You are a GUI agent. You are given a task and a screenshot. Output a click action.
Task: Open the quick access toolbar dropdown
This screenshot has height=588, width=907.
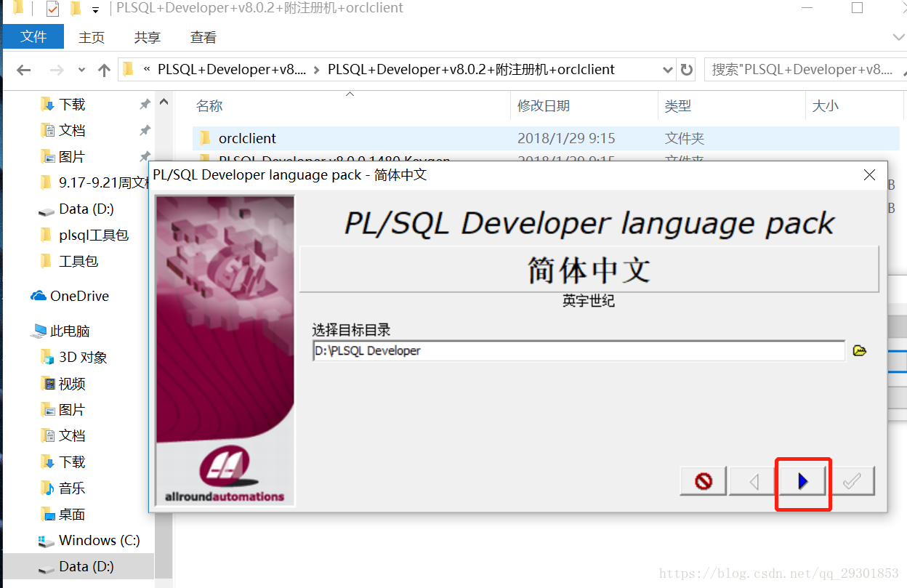[95, 10]
